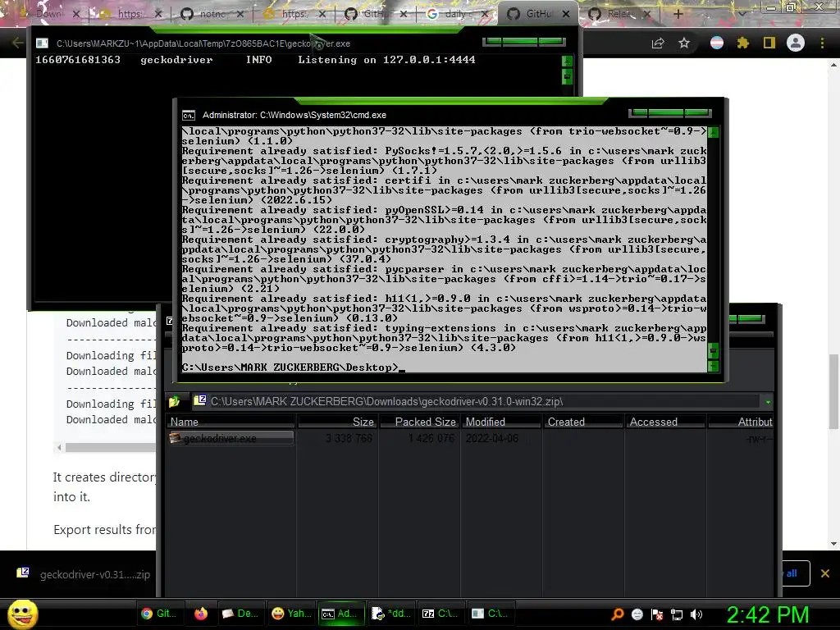
Task: Close the 'notnc' GitHub tab
Action: pos(240,14)
